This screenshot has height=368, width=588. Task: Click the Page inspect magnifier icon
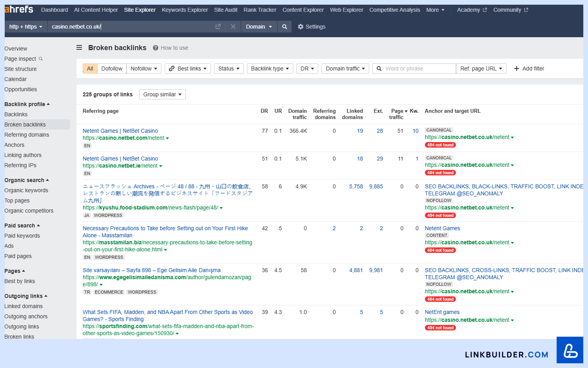tap(41, 59)
